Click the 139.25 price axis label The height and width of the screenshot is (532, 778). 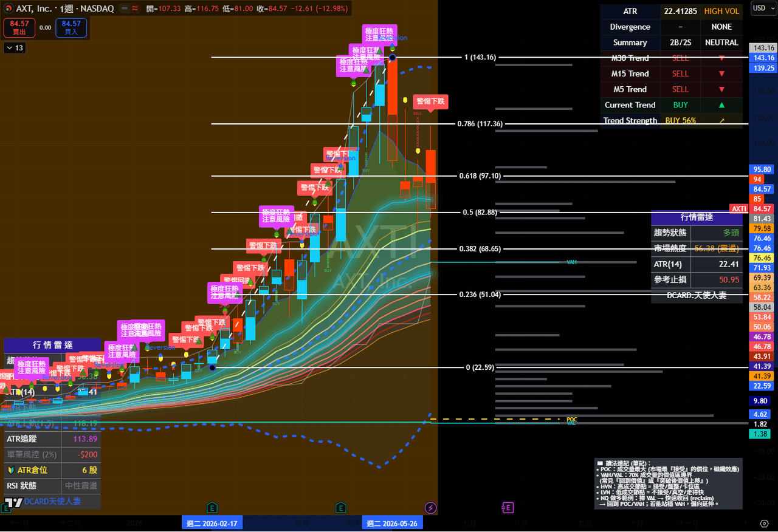tap(763, 68)
